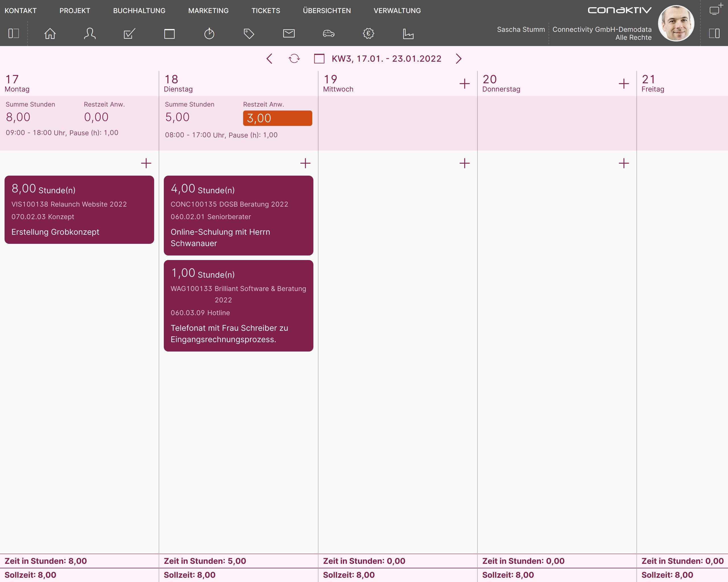Click user name Sascha Stumm
728x582 pixels.
point(521,29)
